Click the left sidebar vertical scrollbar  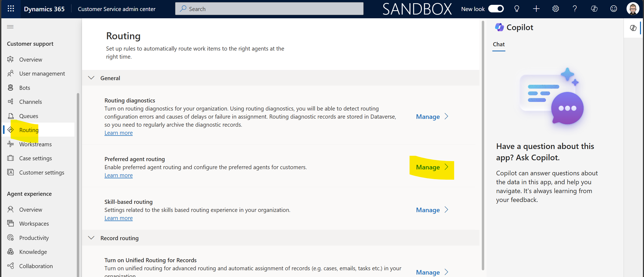(78, 185)
